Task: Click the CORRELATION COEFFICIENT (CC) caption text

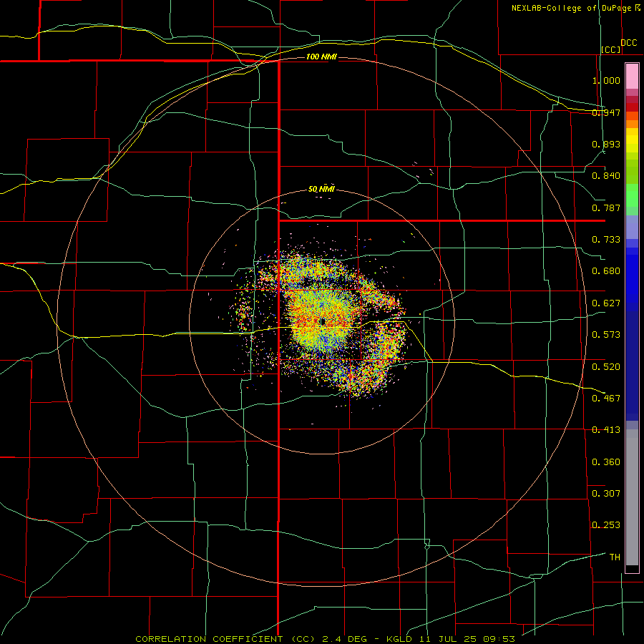Action: (225, 639)
